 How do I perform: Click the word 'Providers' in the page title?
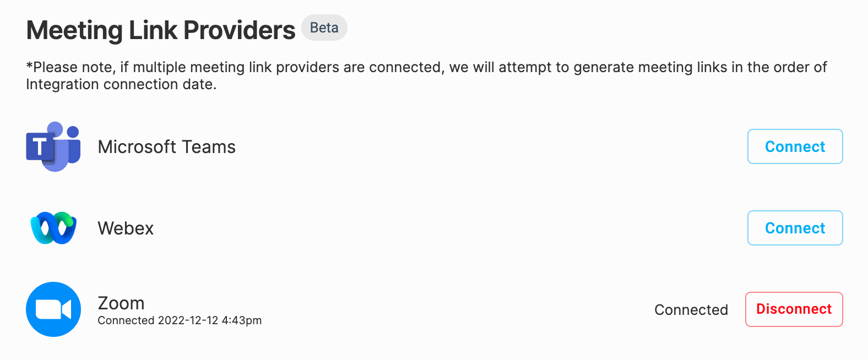(x=239, y=30)
